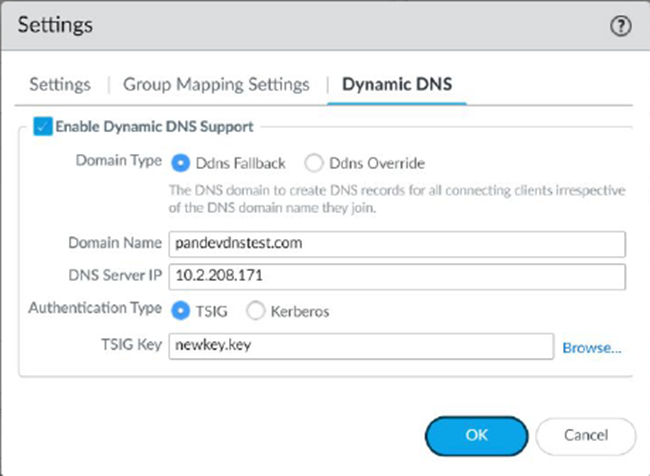Viewport: 650px width, 476px height.
Task: Select the Dynamic DNS tab
Action: [397, 84]
